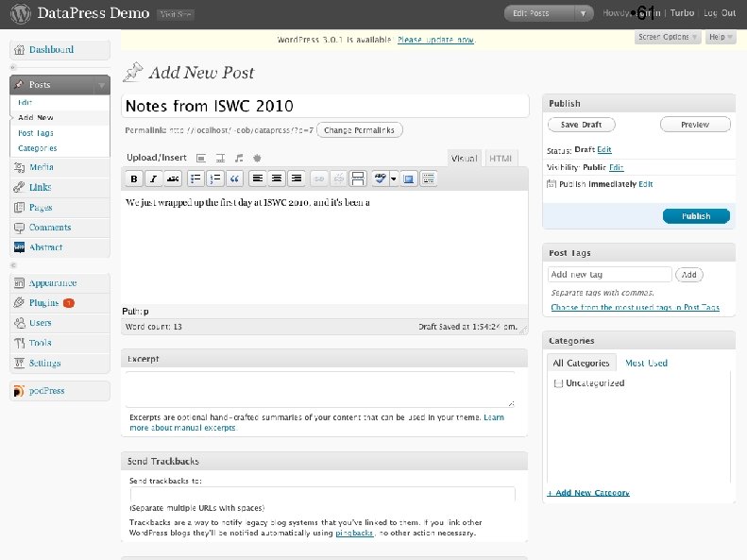Click Add New Category link
The width and height of the screenshot is (747, 560).
[x=588, y=493]
